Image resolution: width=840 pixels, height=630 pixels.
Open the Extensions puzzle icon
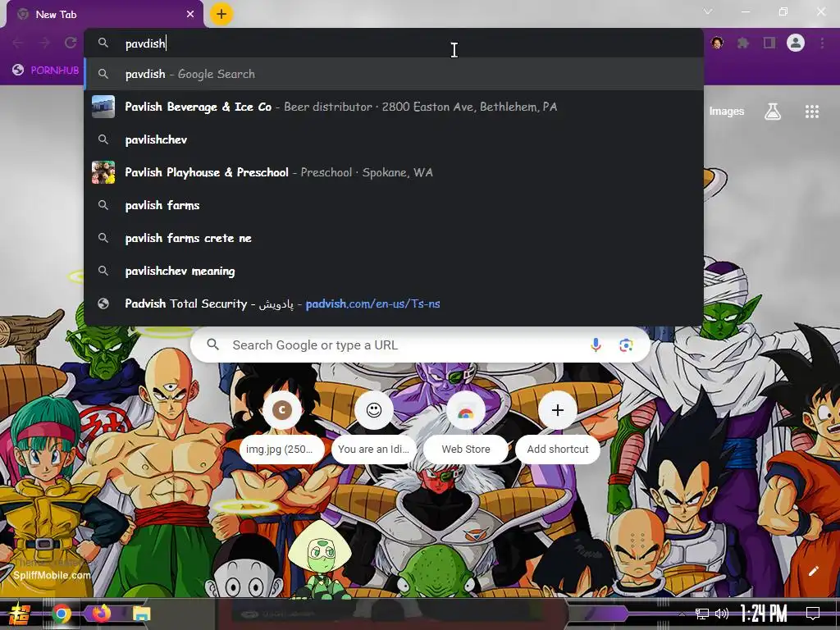[743, 43]
